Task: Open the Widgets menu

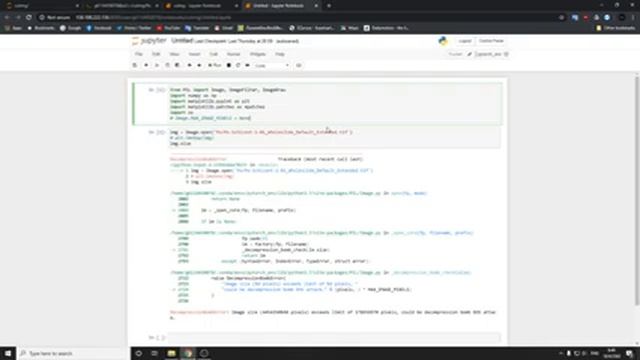Action: [258, 54]
